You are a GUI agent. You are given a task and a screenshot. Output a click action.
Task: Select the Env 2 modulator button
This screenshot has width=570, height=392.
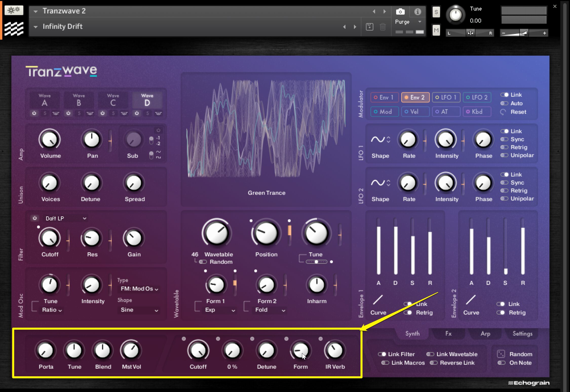(415, 97)
